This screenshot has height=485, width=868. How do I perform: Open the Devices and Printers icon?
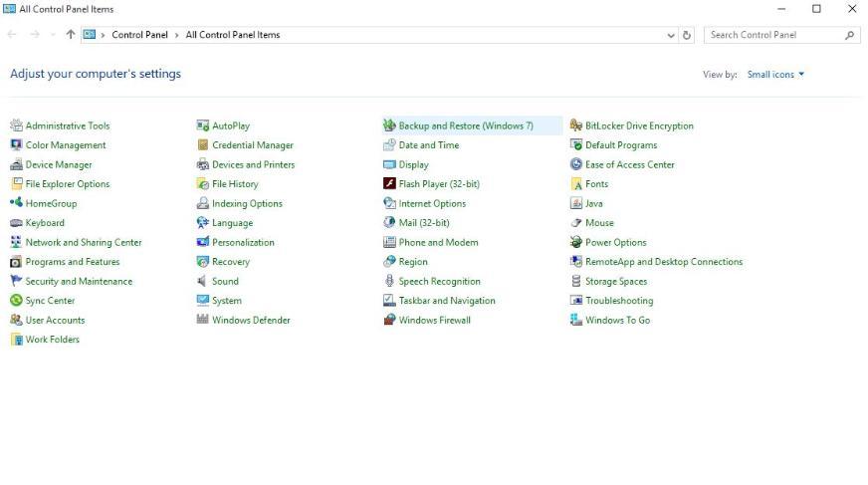pyautogui.click(x=203, y=164)
